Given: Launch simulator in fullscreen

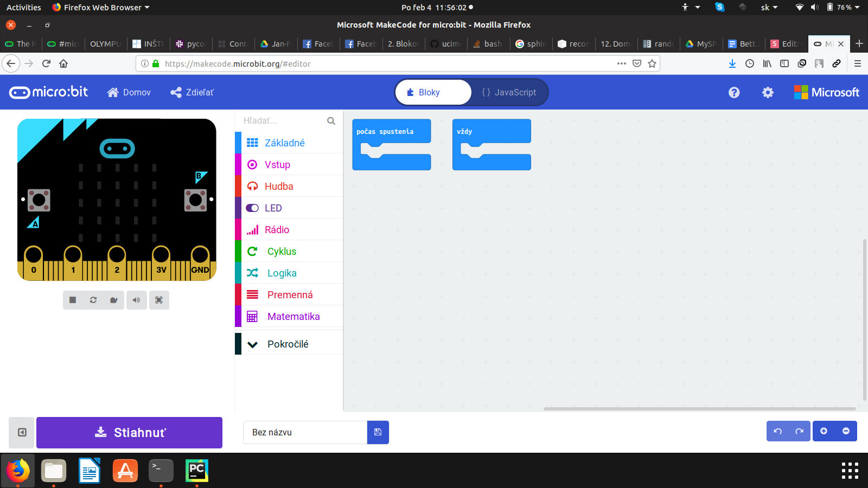Looking at the screenshot, I should [x=159, y=300].
